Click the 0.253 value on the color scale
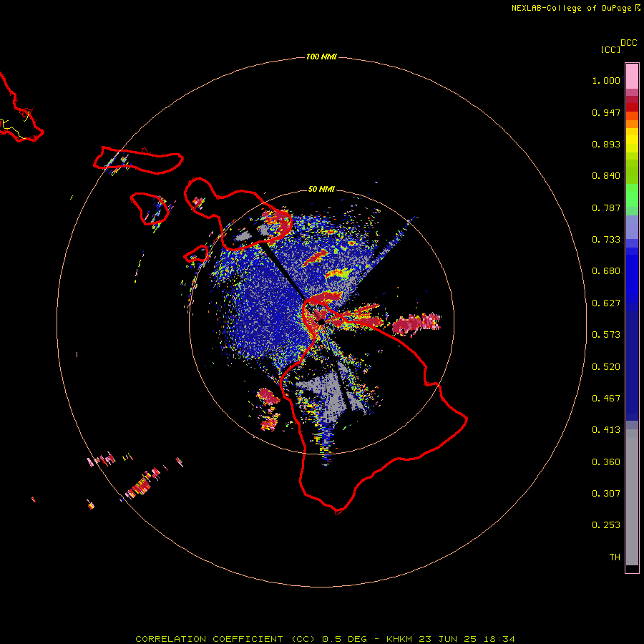Image resolution: width=644 pixels, height=644 pixels. (x=606, y=525)
